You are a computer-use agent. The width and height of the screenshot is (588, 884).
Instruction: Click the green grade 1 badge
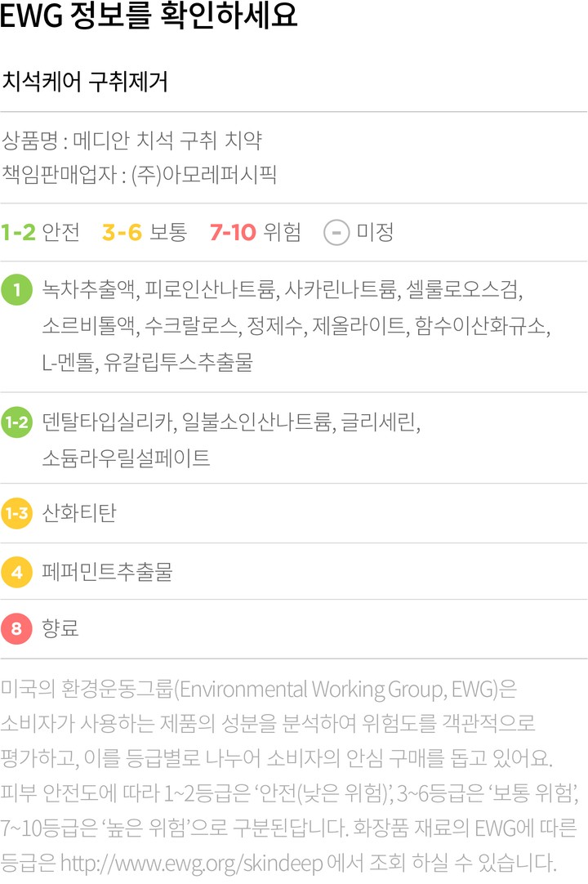pos(17,291)
